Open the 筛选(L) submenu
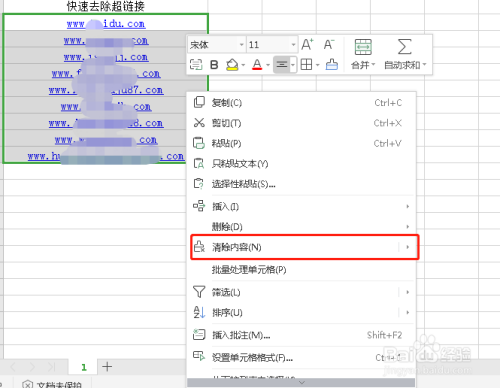Viewport: 500px width, 388px height. coord(302,292)
